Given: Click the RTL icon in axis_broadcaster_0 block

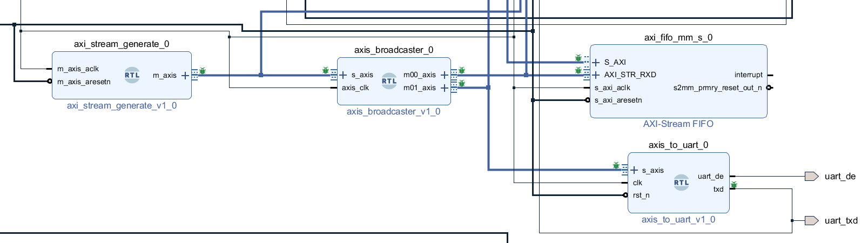Looking at the screenshot, I should coord(389,81).
